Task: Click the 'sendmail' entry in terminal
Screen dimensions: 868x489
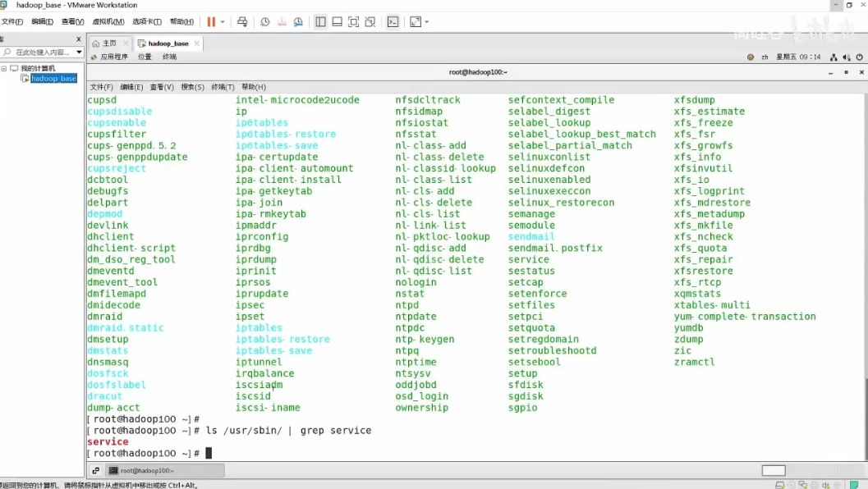Action: pos(531,237)
